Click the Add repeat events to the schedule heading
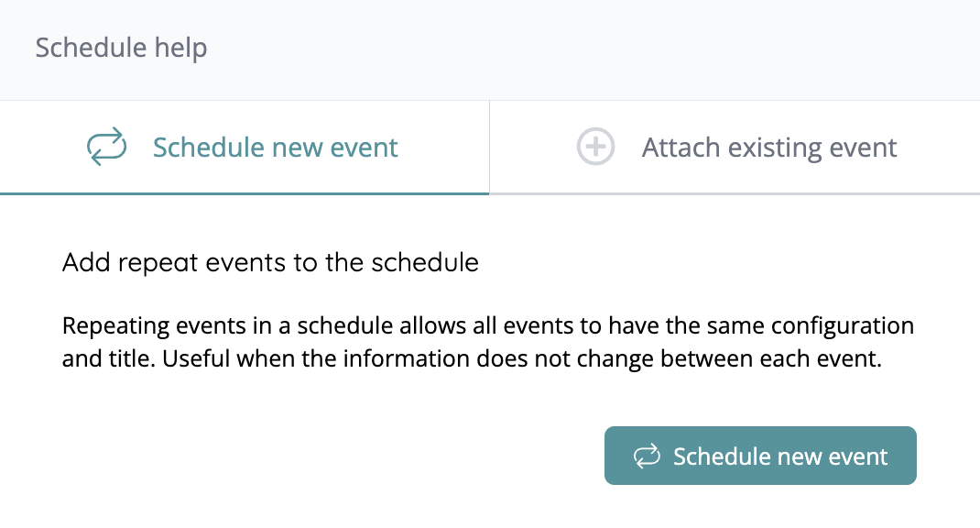Screen dimensions: 980x528 tap(270, 263)
